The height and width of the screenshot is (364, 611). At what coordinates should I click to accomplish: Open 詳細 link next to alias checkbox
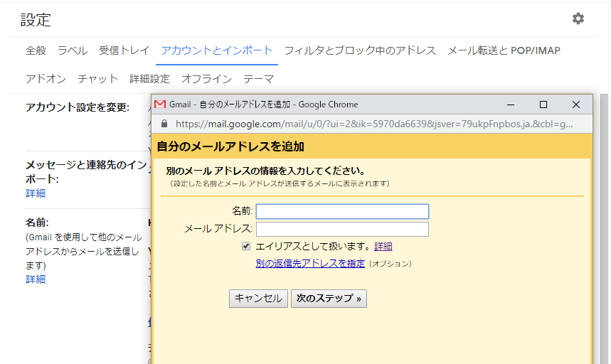pos(383,247)
